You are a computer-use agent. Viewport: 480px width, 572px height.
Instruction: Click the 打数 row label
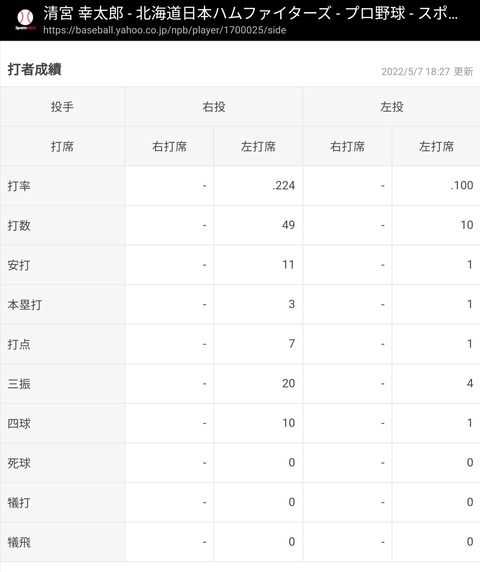tap(19, 225)
